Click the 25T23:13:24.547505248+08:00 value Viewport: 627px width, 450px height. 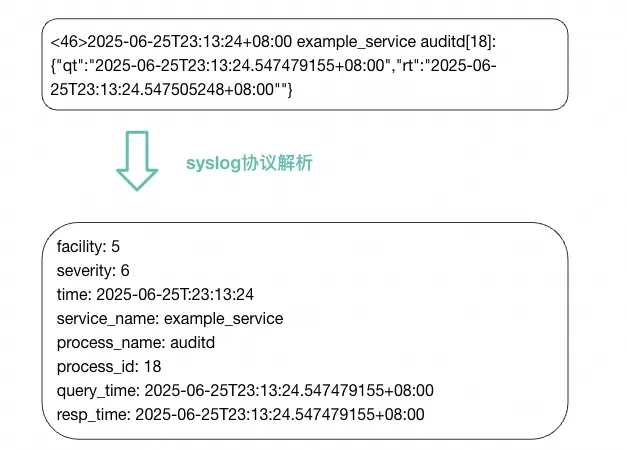click(x=163, y=89)
